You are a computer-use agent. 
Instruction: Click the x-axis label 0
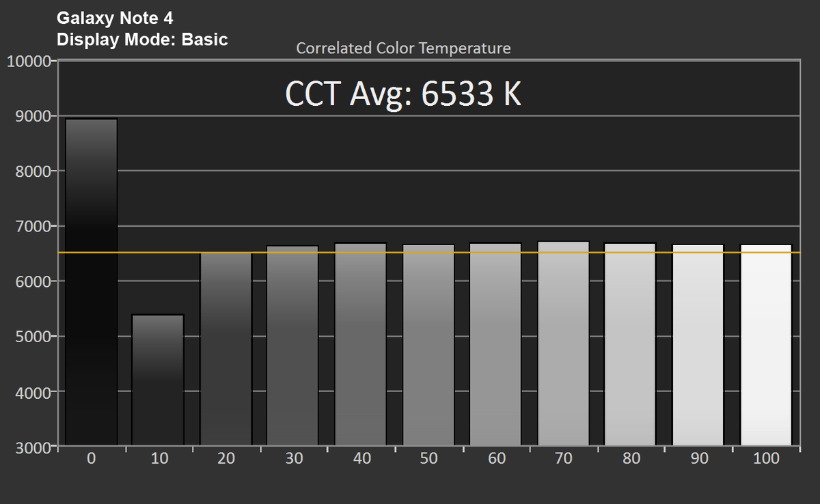point(92,459)
